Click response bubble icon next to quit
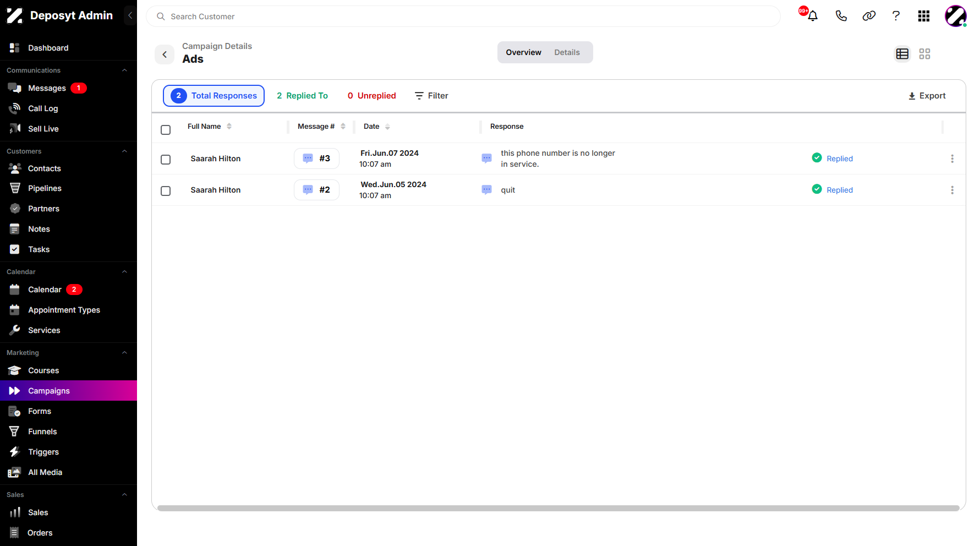 coord(486,190)
